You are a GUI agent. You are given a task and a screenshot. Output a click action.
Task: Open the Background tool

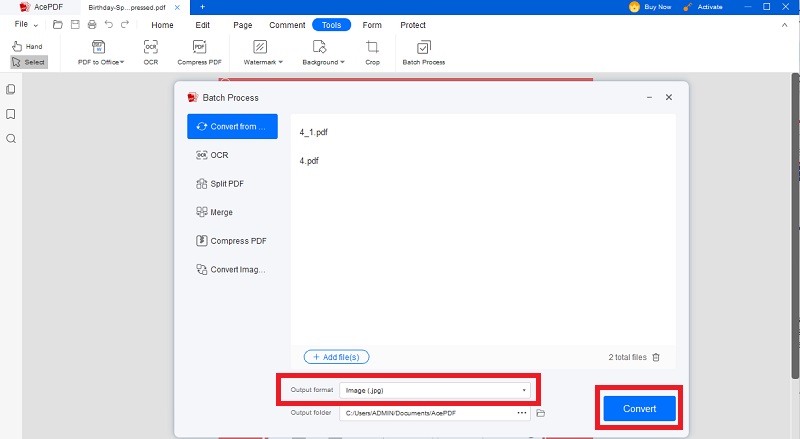point(323,53)
